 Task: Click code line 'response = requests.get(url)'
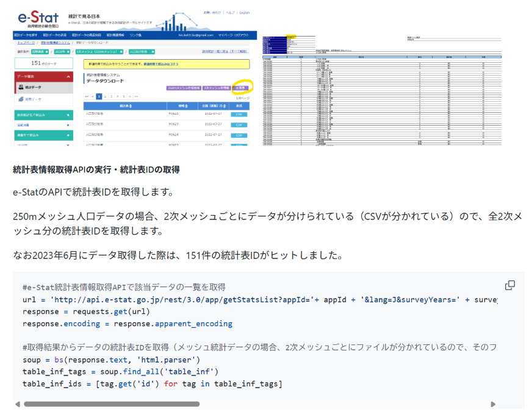(86, 311)
